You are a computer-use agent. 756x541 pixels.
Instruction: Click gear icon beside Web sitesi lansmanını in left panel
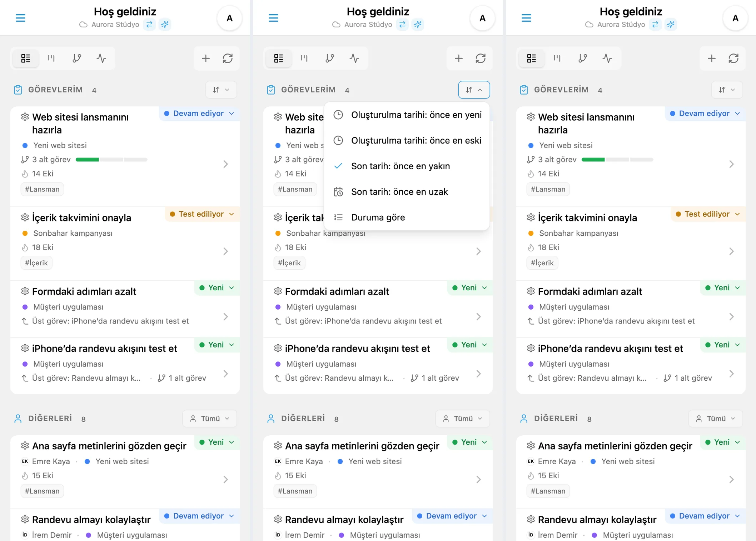25,117
